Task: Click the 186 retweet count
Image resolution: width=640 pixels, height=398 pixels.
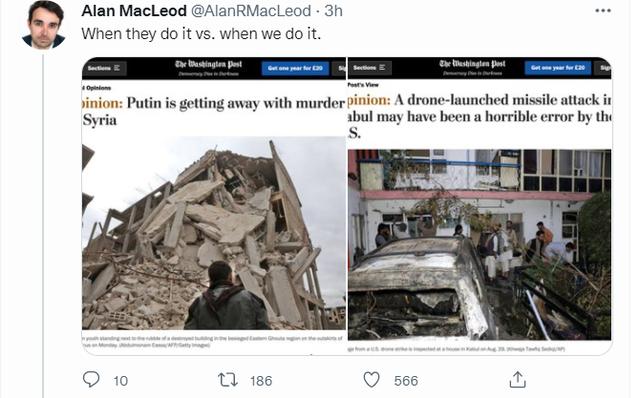Action: pyautogui.click(x=261, y=381)
